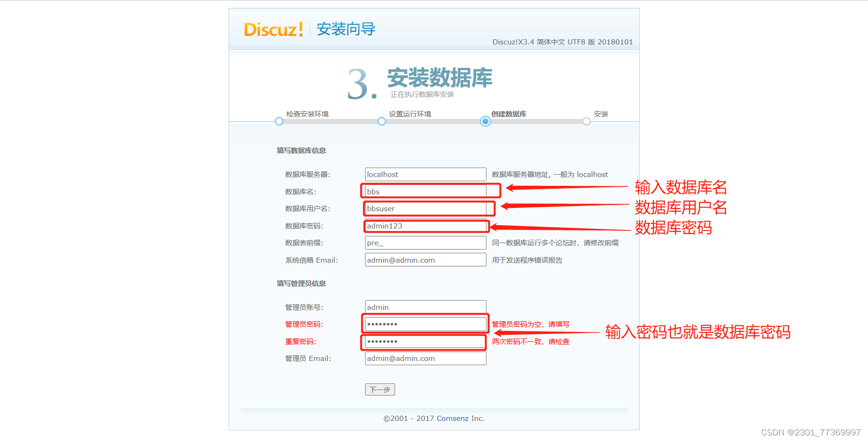Focus the 数据表前缀 field containing pre_
The image size is (868, 441).
426,243
